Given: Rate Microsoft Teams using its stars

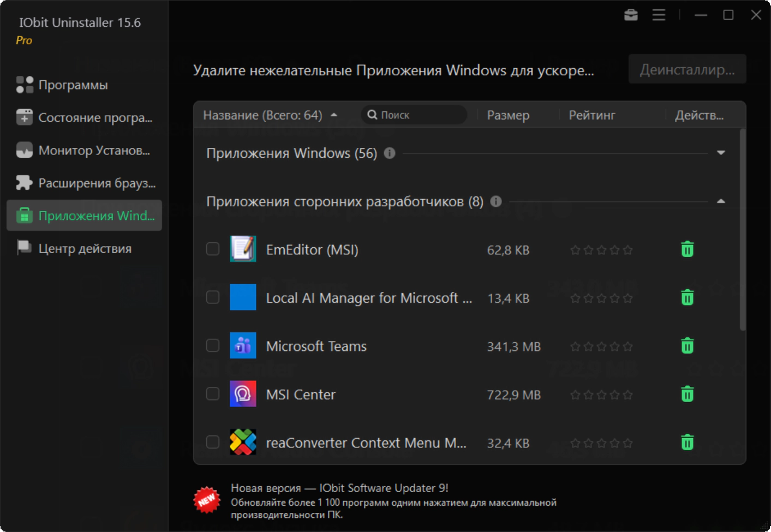Looking at the screenshot, I should tap(601, 346).
